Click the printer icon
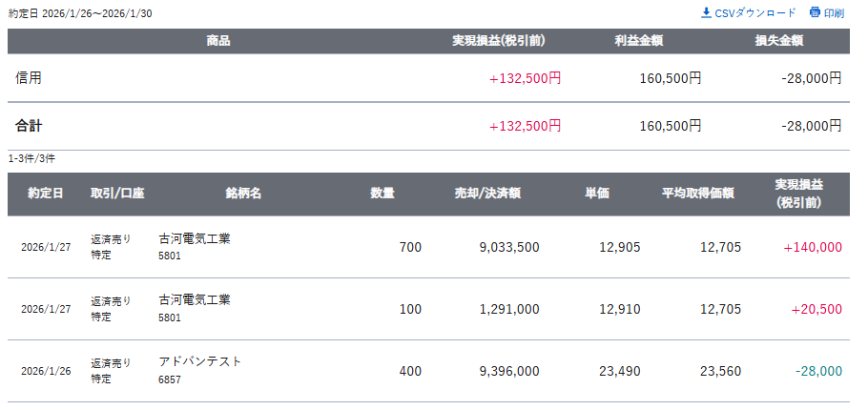Image resolution: width=868 pixels, height=410 pixels. [815, 12]
